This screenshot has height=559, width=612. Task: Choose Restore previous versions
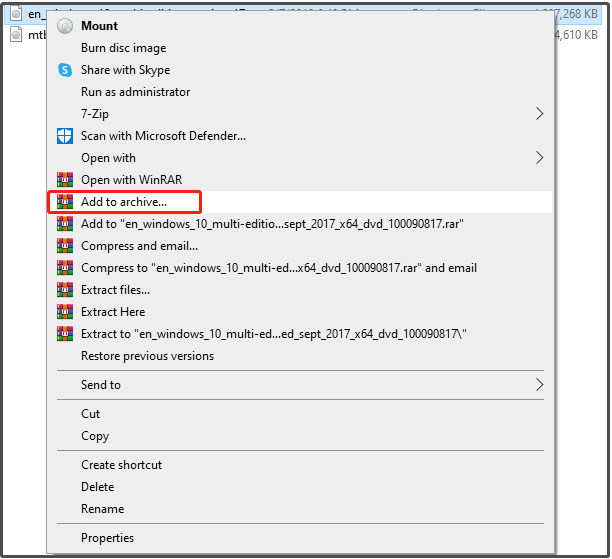[147, 356]
